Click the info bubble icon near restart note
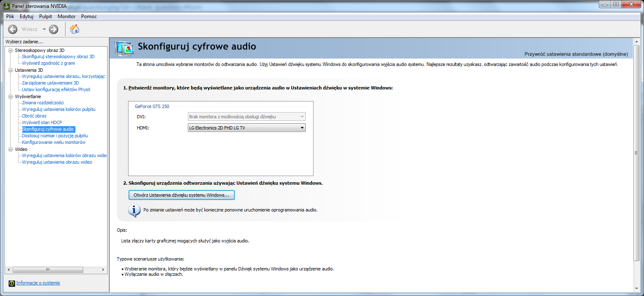Viewport: 644px width, 296px height. (x=134, y=210)
